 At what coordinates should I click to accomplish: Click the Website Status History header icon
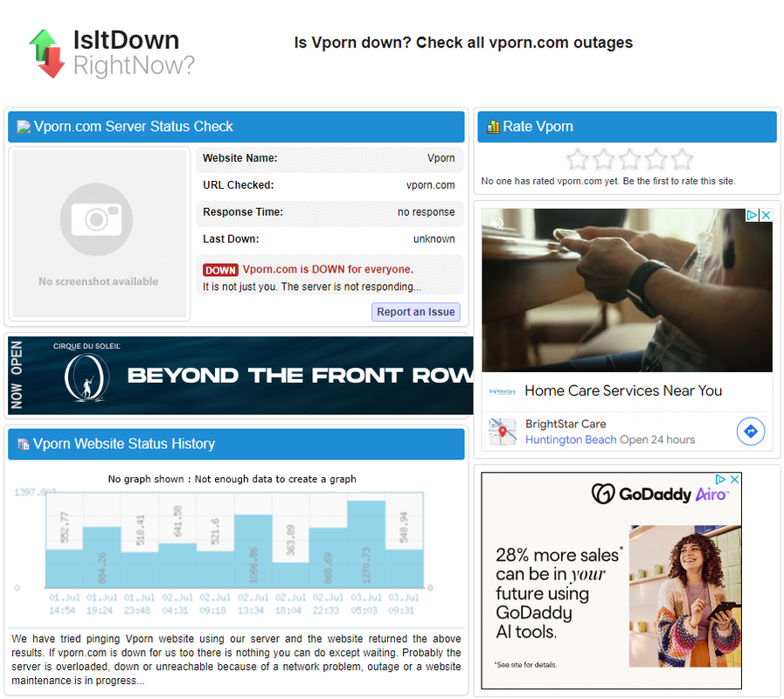(x=23, y=444)
